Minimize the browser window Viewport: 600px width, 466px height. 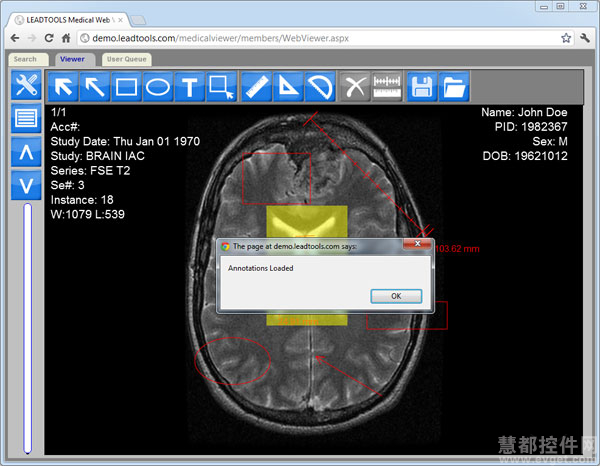click(x=544, y=7)
